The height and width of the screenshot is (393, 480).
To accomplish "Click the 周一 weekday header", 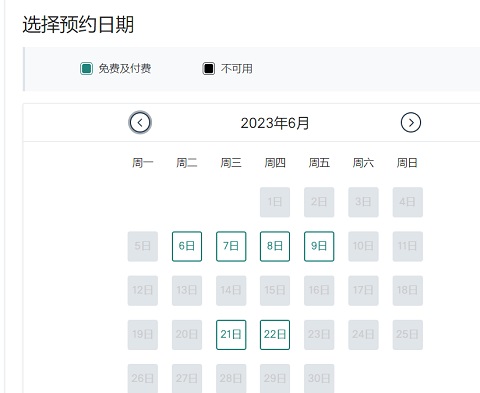I will pyautogui.click(x=143, y=163).
